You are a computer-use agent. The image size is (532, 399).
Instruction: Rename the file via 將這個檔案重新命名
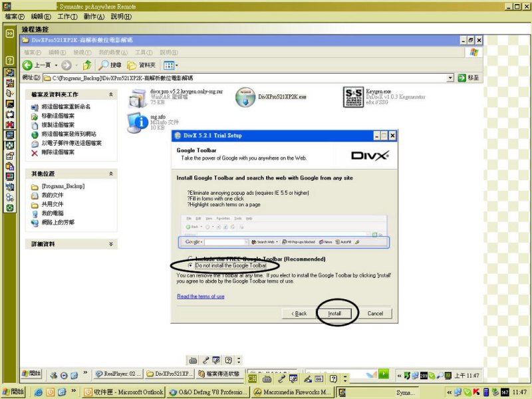pyautogui.click(x=66, y=106)
